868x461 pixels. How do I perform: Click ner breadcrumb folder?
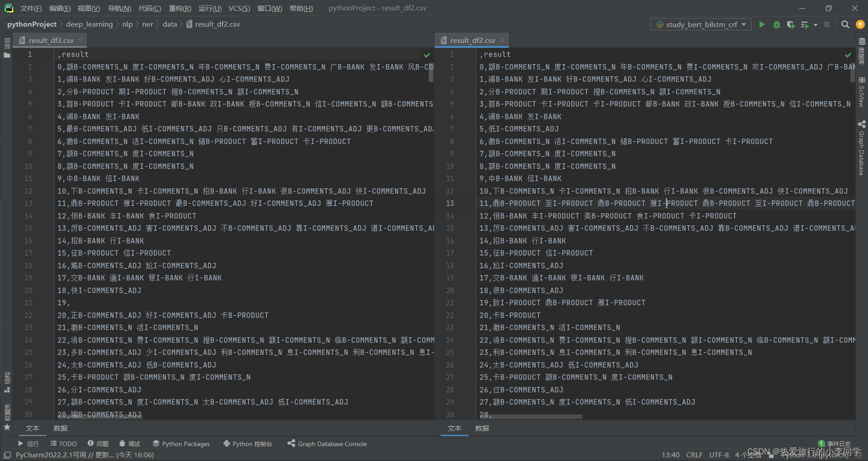[147, 24]
